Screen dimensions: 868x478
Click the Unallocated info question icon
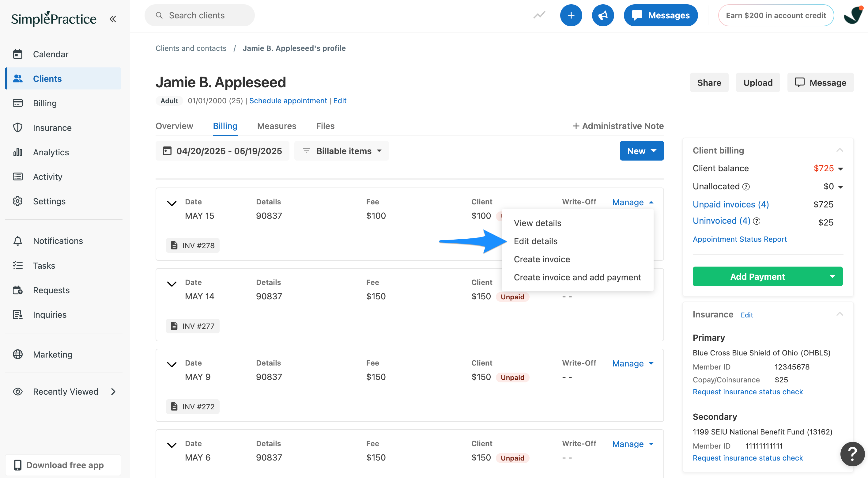(x=746, y=187)
